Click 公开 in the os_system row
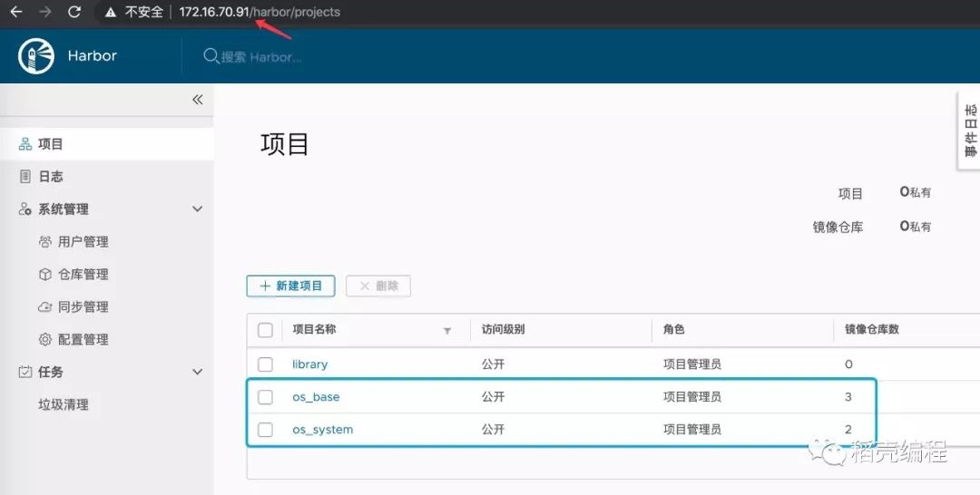Image resolution: width=980 pixels, height=495 pixels. 493,429
